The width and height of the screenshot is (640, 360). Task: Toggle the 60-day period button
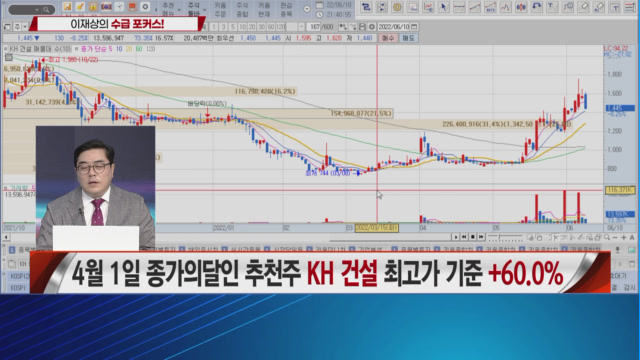pyautogui.click(x=271, y=27)
